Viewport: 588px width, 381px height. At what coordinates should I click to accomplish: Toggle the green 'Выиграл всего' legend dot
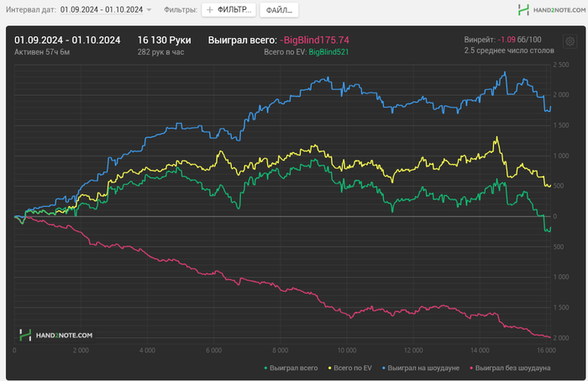266,368
